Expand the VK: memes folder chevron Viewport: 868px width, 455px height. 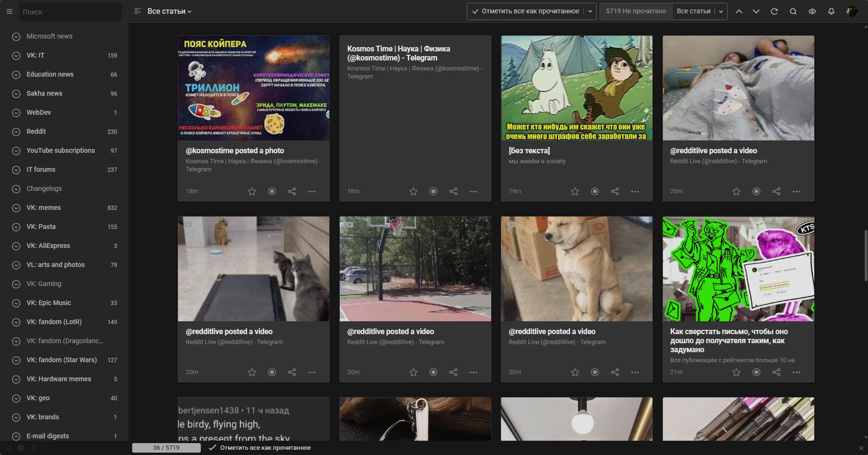[x=16, y=208]
